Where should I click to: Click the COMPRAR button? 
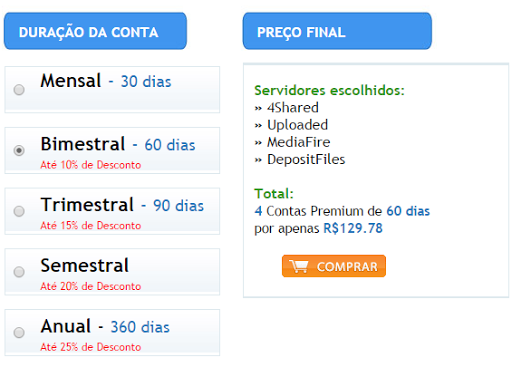click(334, 266)
